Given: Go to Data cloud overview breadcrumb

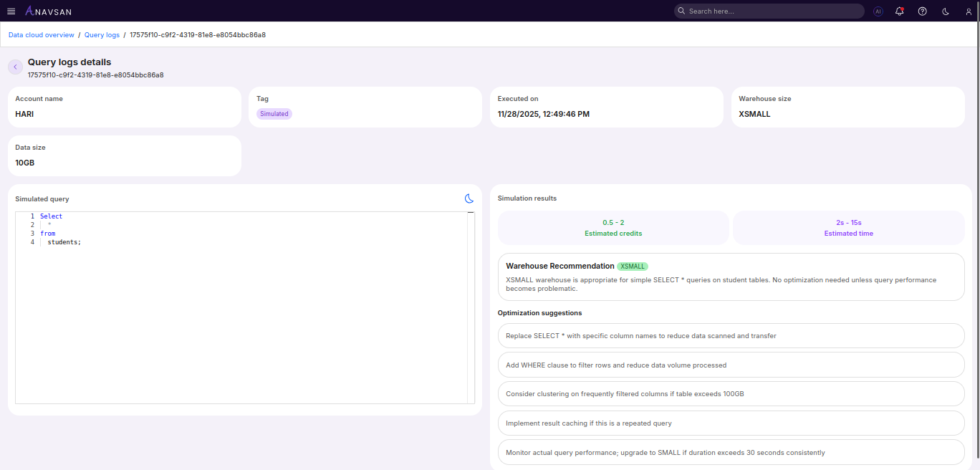Looking at the screenshot, I should coord(41,34).
